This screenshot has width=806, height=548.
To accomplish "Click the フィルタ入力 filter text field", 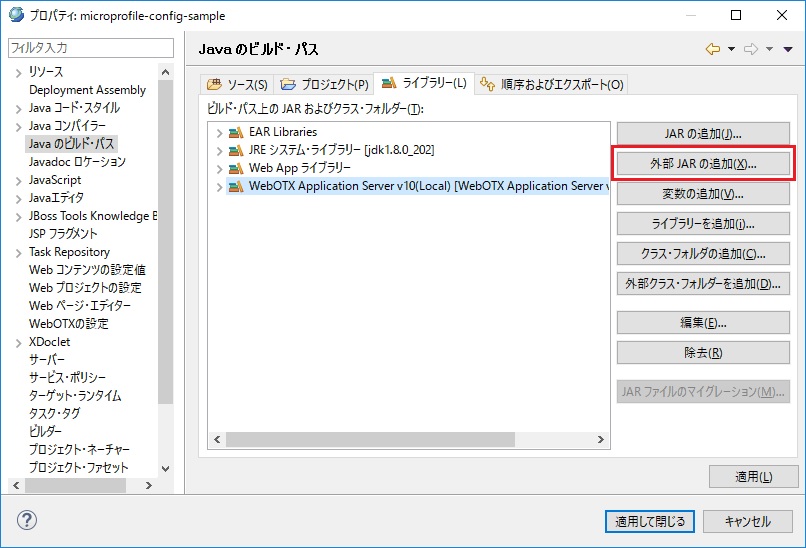I will click(x=90, y=48).
